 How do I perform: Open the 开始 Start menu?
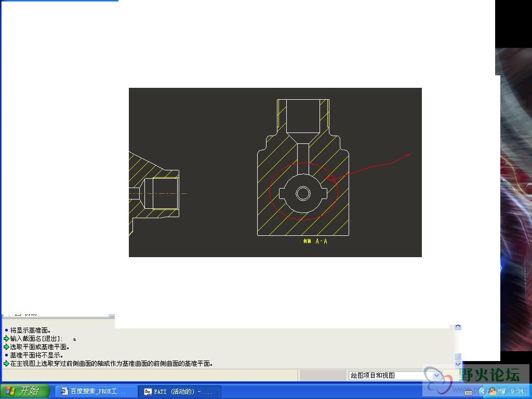[x=25, y=391]
